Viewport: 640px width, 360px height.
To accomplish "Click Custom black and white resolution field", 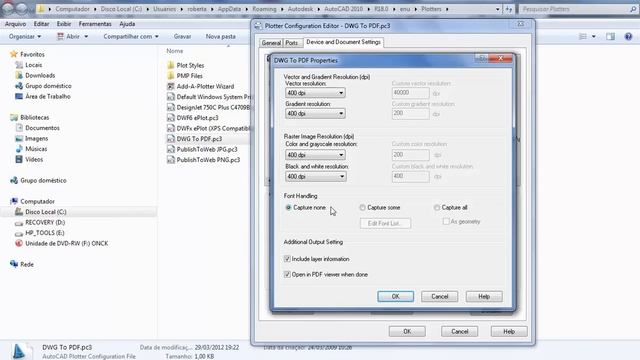I will point(411,176).
